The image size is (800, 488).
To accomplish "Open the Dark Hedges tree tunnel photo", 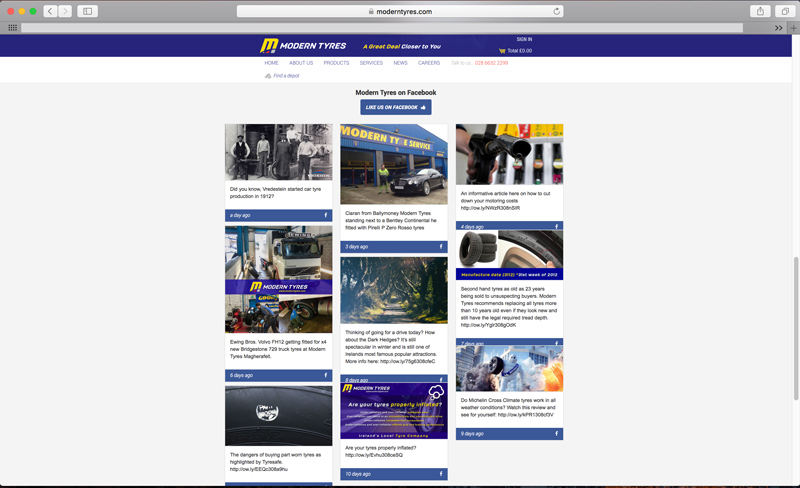I will [x=394, y=290].
